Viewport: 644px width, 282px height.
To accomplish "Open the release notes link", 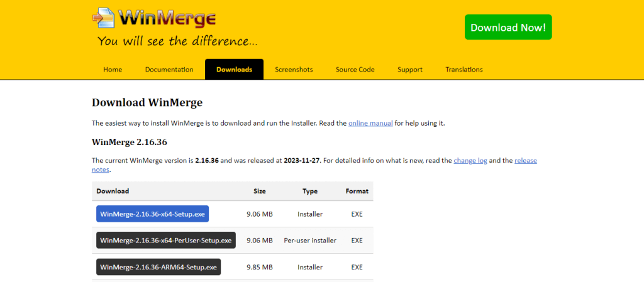I will (x=526, y=161).
